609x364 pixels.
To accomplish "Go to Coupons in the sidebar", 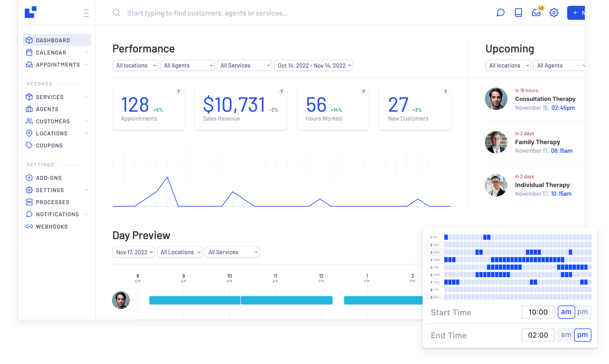I will click(49, 145).
